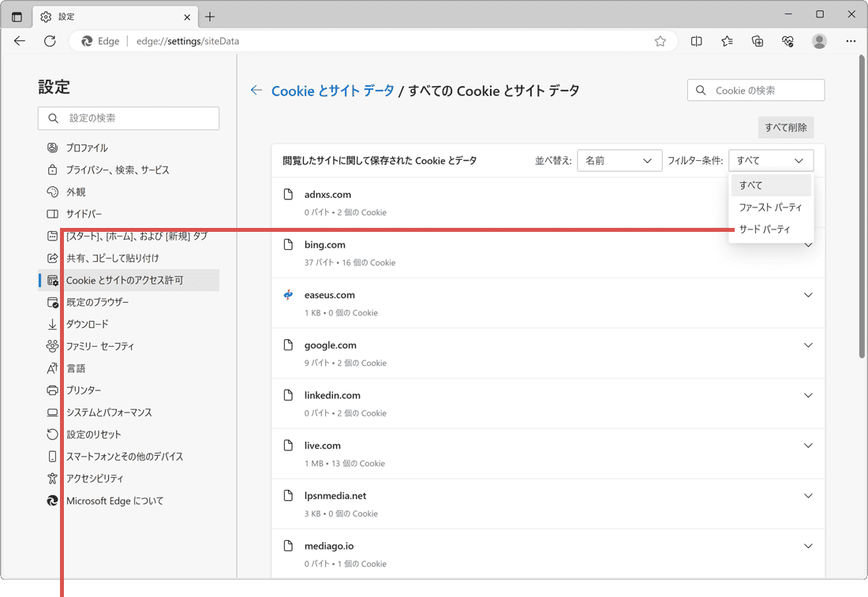868x597 pixels.
Task: Expand the google.com cookie entry
Action: pos(807,345)
